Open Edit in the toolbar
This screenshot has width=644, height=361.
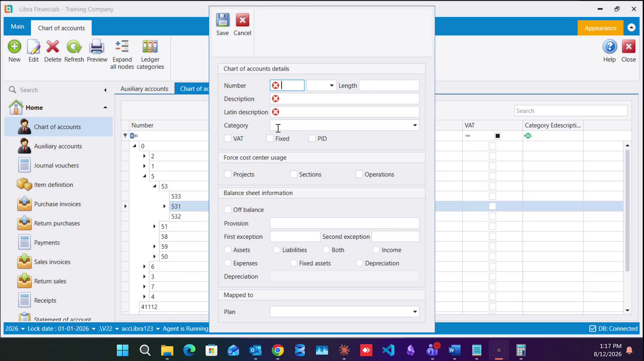33,51
